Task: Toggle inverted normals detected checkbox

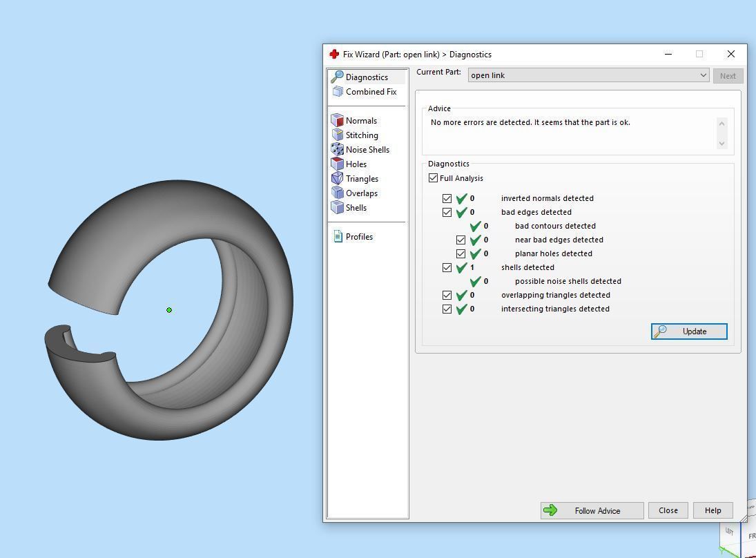Action: 447,198
